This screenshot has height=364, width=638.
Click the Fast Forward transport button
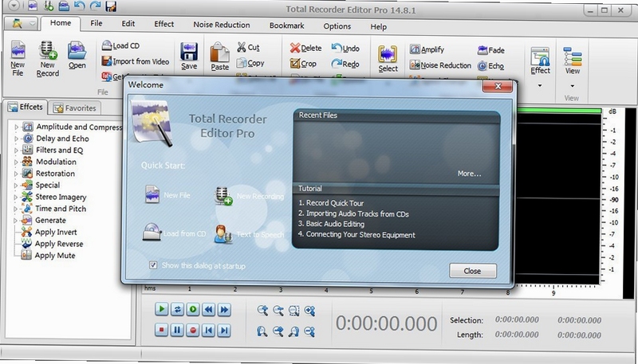pyautogui.click(x=224, y=310)
